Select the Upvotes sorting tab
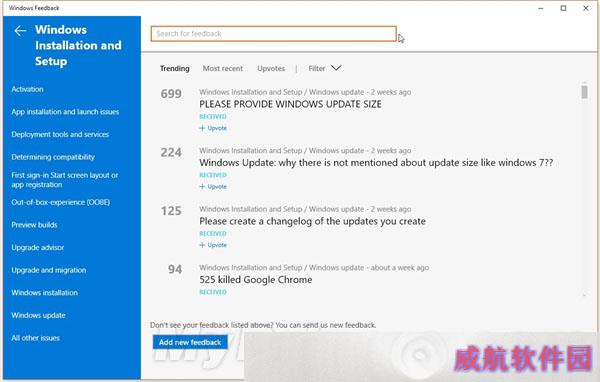This screenshot has width=600, height=382. tap(271, 69)
